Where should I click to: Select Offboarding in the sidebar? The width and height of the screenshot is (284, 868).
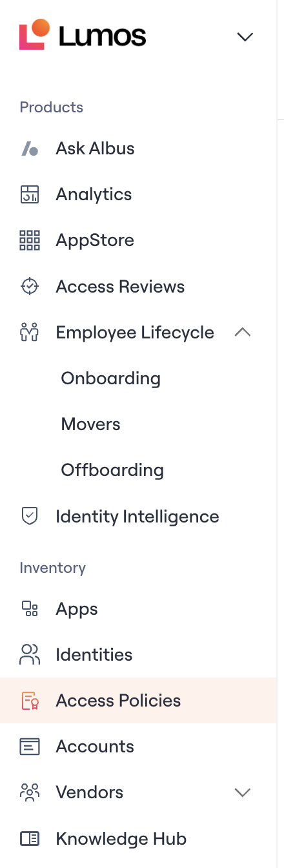(112, 470)
